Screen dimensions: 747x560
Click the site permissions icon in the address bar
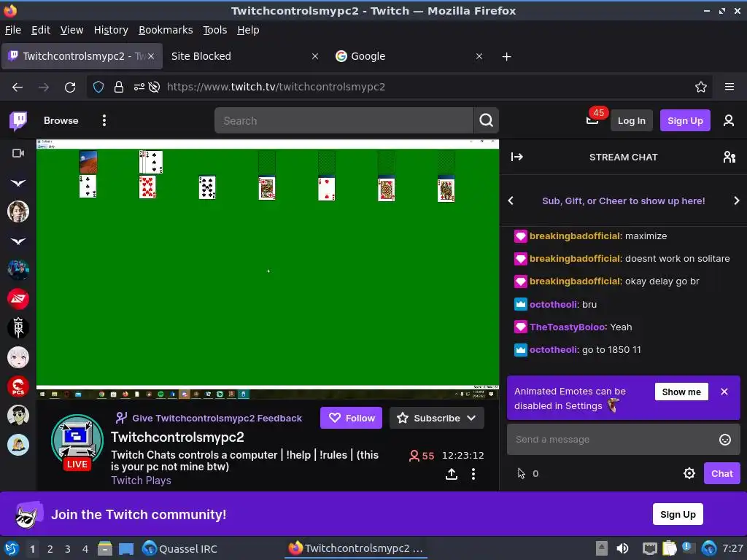(x=139, y=87)
